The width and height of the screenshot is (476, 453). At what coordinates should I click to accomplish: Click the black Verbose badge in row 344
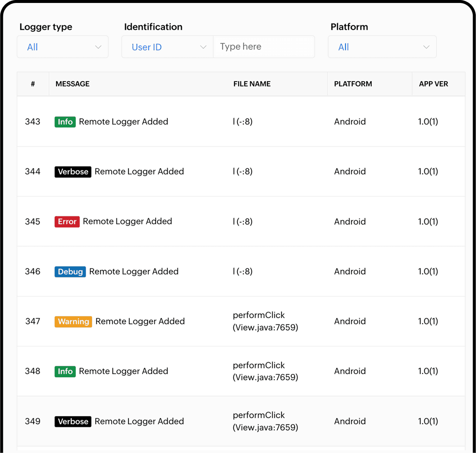(73, 172)
